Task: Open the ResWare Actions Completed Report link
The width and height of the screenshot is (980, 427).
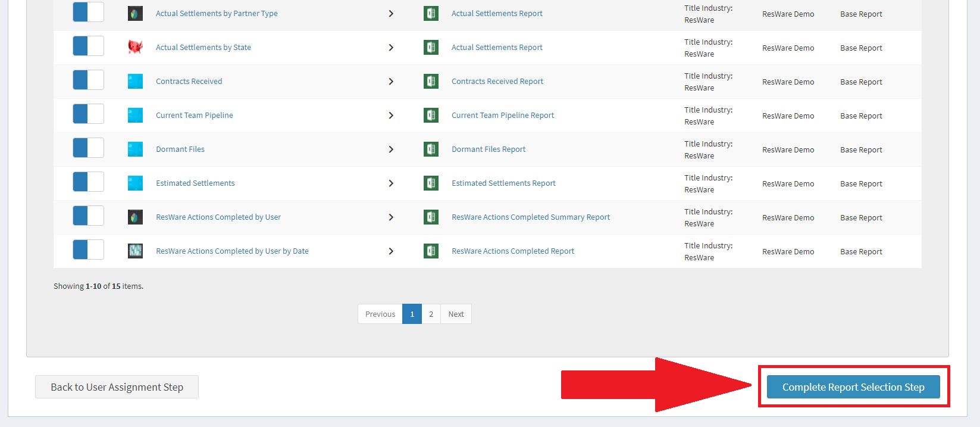Action: pyautogui.click(x=513, y=251)
